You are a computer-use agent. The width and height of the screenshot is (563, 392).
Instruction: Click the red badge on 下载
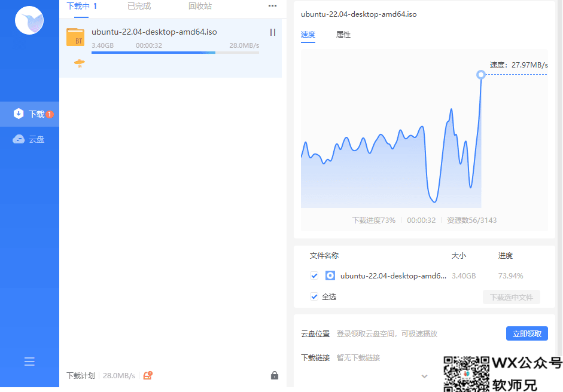[x=50, y=114]
